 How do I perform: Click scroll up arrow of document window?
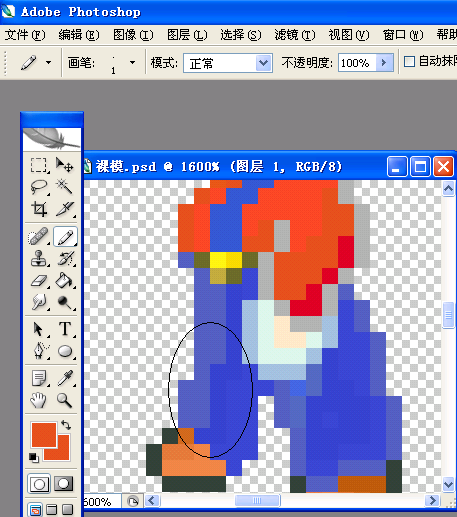[x=448, y=189]
